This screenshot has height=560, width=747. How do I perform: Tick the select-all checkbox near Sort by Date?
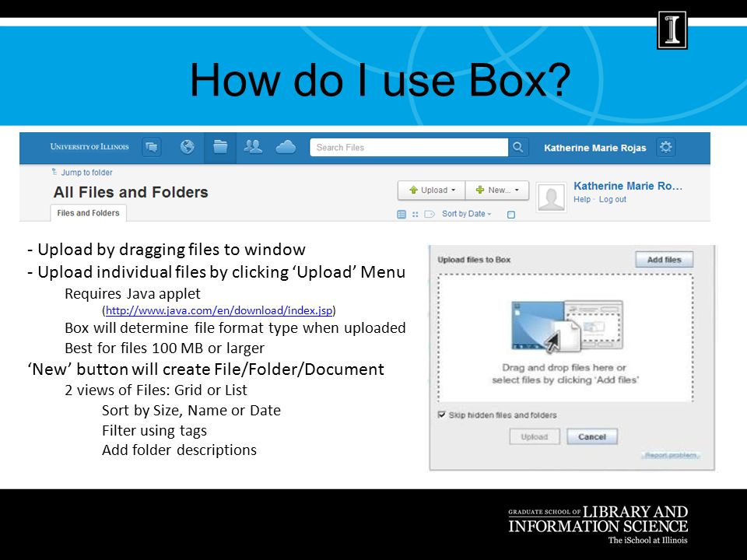(x=511, y=215)
